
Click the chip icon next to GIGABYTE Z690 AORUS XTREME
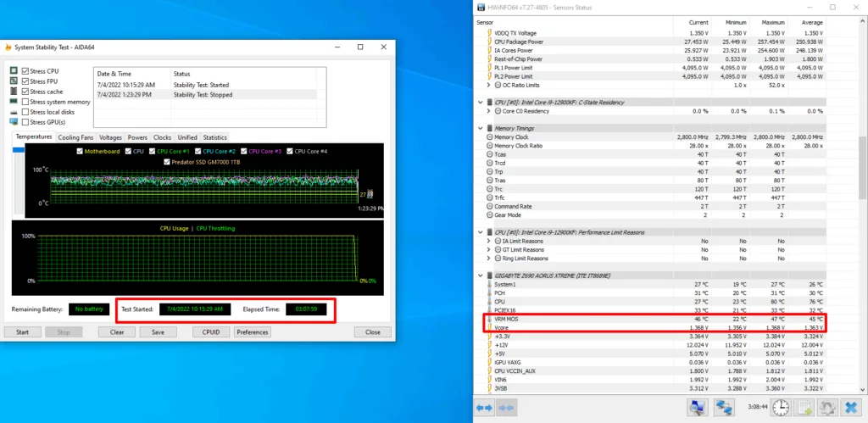click(489, 276)
